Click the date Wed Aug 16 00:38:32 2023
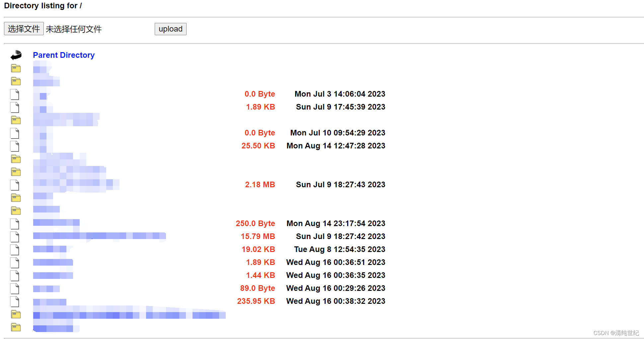This screenshot has height=339, width=644. click(x=336, y=301)
